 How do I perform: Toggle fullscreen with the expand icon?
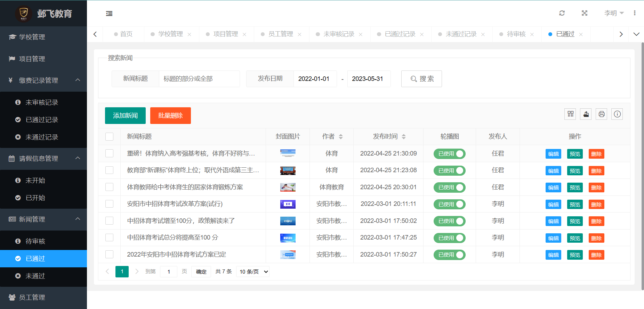tap(585, 13)
